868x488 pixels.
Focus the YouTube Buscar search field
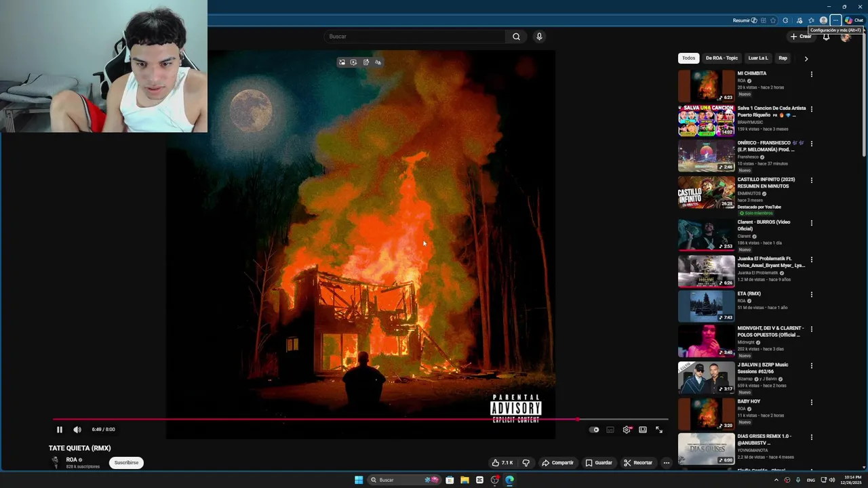point(414,37)
